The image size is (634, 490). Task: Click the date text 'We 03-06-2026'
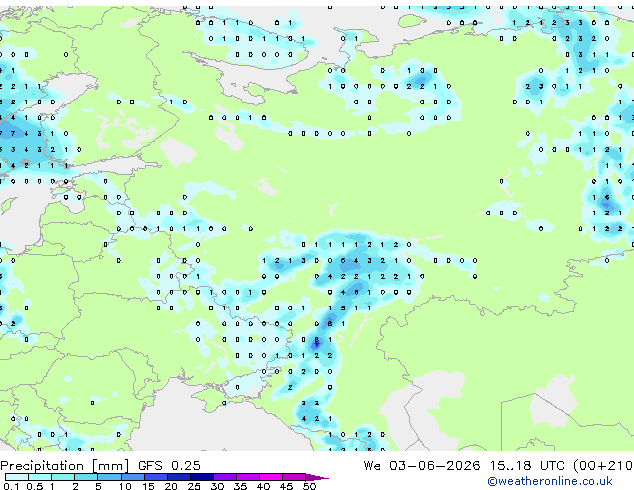[422, 466]
